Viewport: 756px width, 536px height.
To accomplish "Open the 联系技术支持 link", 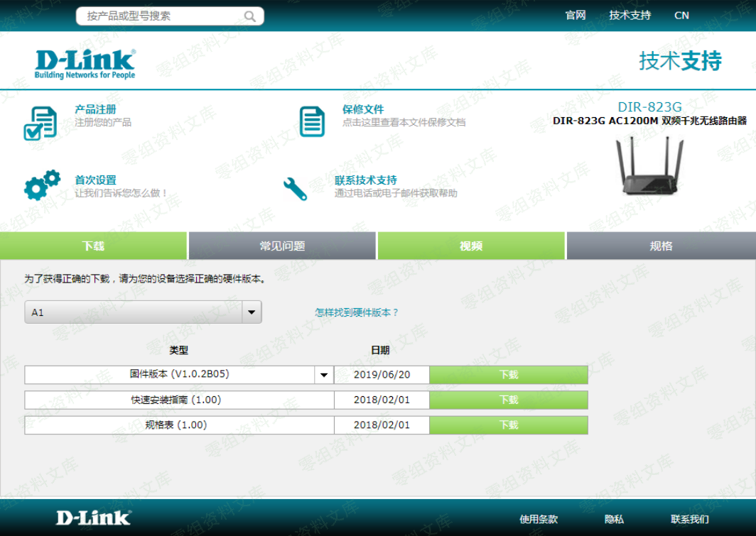I will [366, 180].
